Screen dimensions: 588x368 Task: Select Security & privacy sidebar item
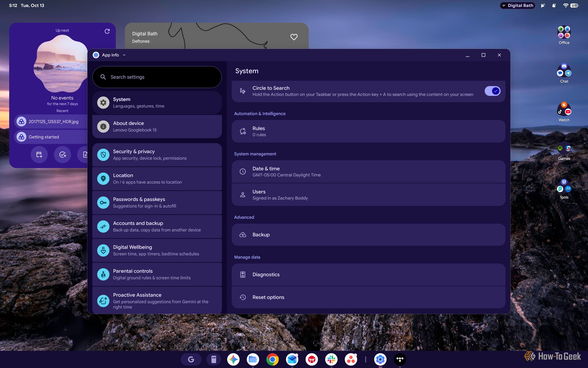click(157, 155)
